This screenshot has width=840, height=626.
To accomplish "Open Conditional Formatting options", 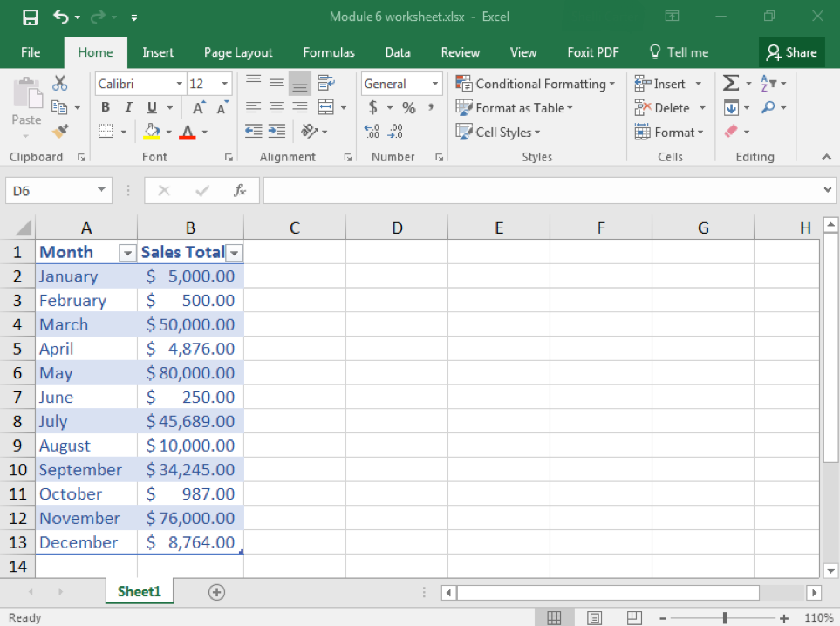I will coord(536,84).
